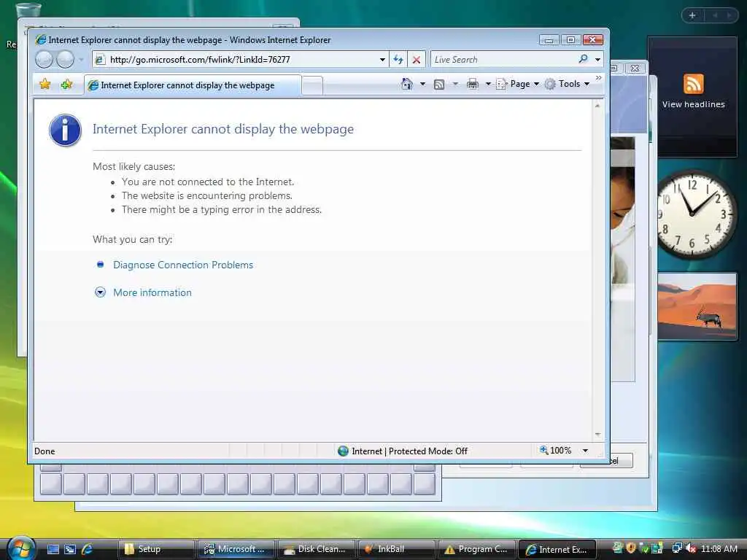The image size is (747, 560).
Task: Click the 'Done' status bar text
Action: 44,451
